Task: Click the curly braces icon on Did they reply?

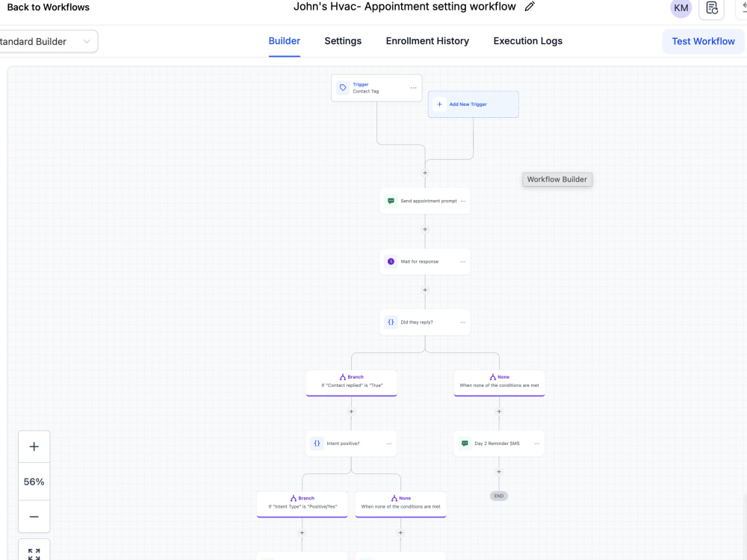Action: click(391, 322)
